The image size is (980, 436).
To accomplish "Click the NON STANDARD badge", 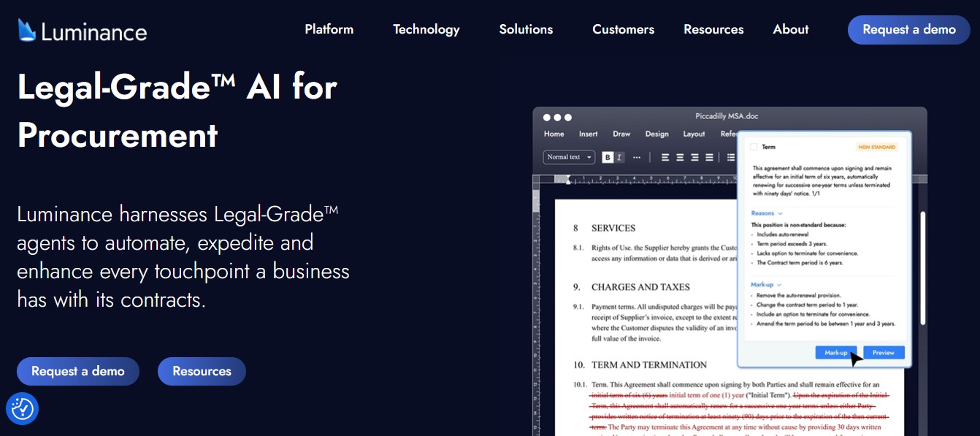I will (876, 147).
